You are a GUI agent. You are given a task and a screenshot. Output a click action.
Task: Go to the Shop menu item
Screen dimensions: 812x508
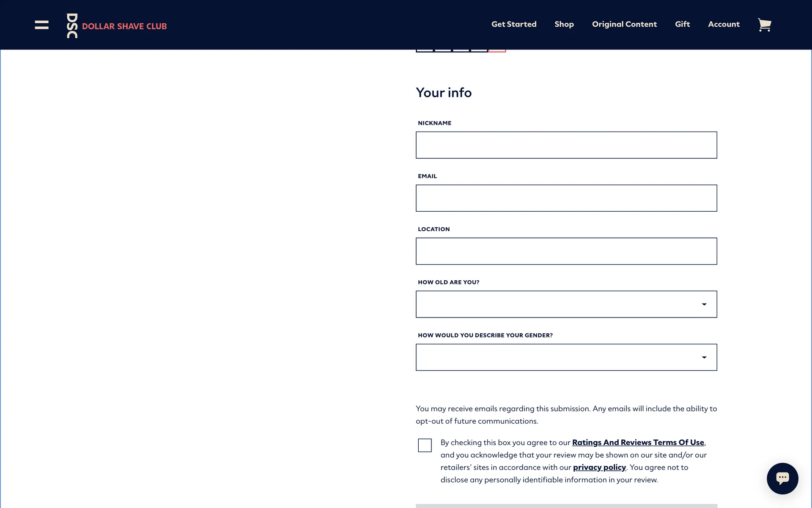coord(564,25)
